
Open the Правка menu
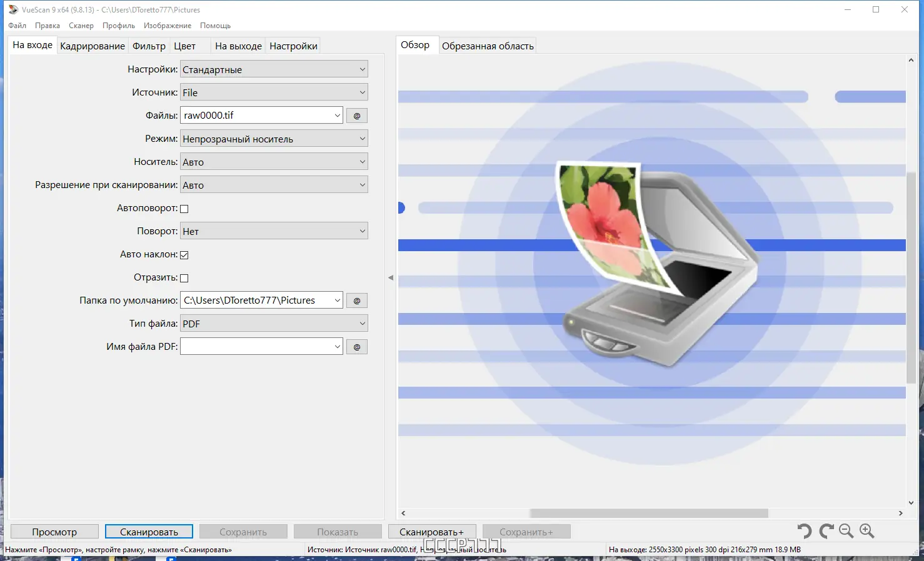[48, 26]
